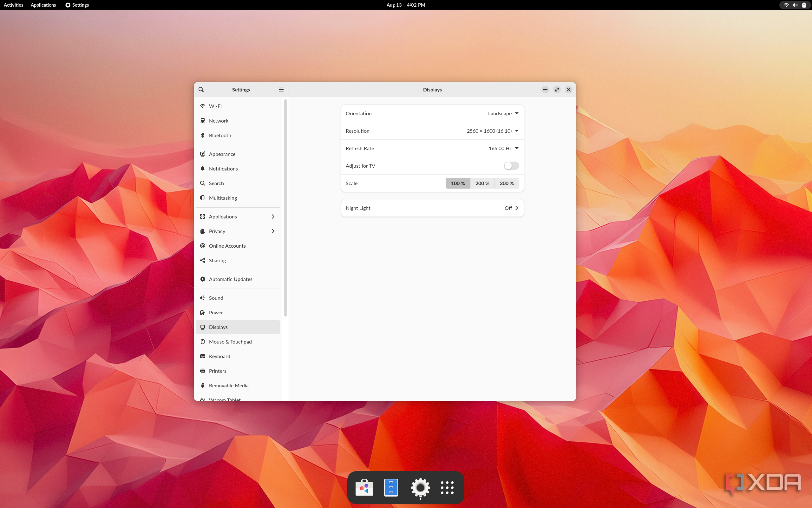
Task: Open the Settings hamburger menu
Action: pos(281,90)
